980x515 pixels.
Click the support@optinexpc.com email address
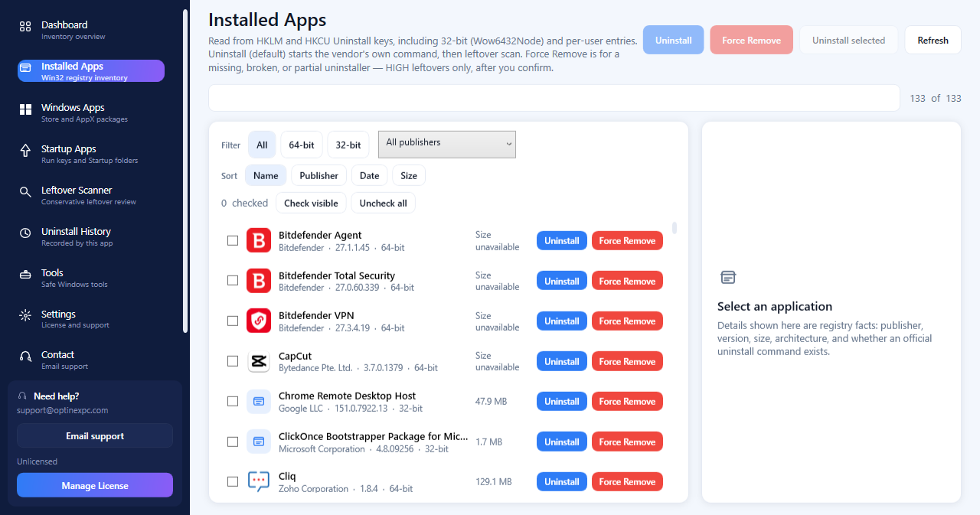click(x=63, y=410)
